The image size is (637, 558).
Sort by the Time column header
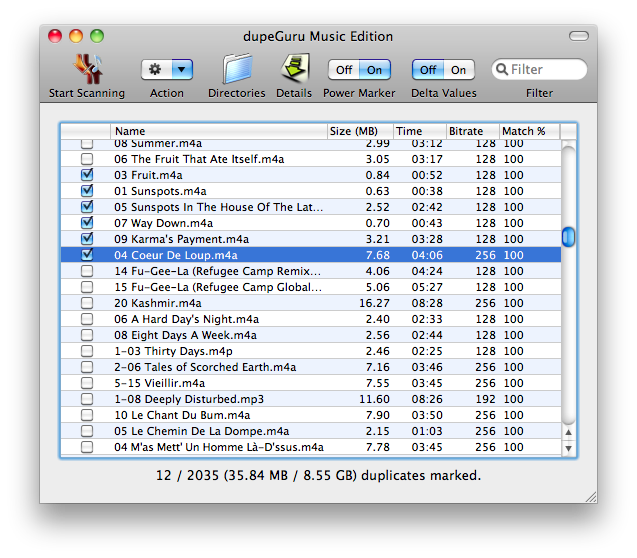[x=420, y=131]
